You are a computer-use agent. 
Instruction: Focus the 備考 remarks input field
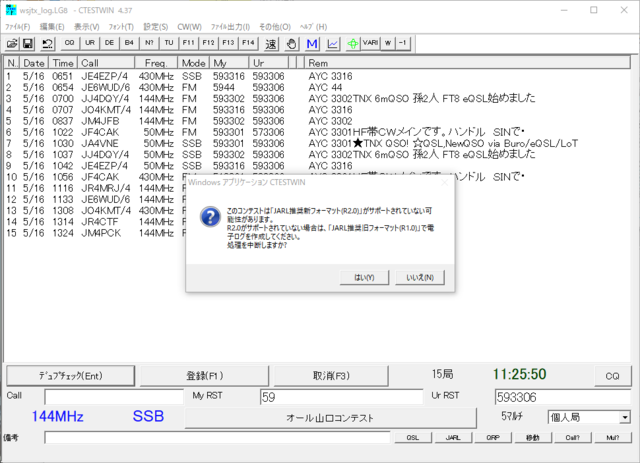pyautogui.click(x=218, y=438)
